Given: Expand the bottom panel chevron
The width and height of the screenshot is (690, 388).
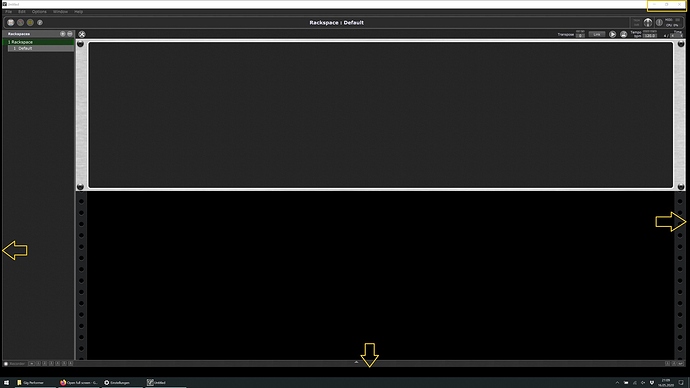Looking at the screenshot, I should click(x=356, y=362).
